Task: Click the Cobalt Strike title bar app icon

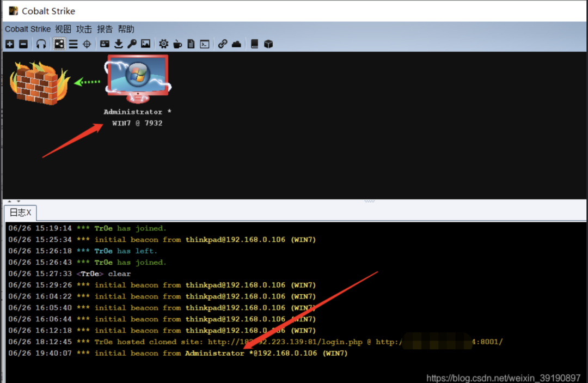Action: [14, 11]
